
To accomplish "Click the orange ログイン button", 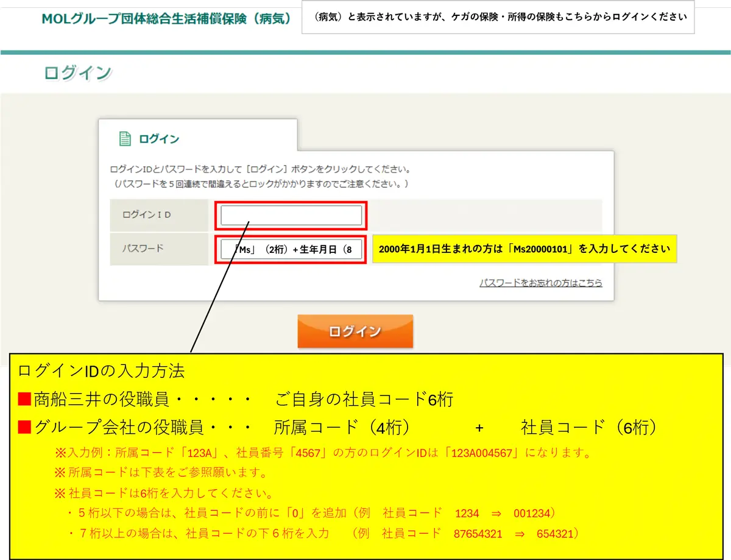I will 355,331.
